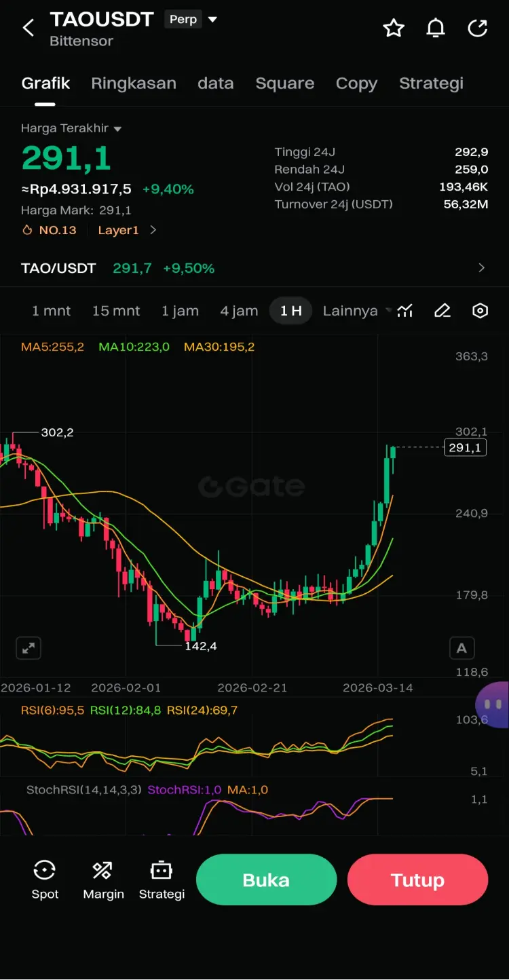Tap the Vol 24j value 193,46K
This screenshot has width=509, height=980.
click(464, 187)
